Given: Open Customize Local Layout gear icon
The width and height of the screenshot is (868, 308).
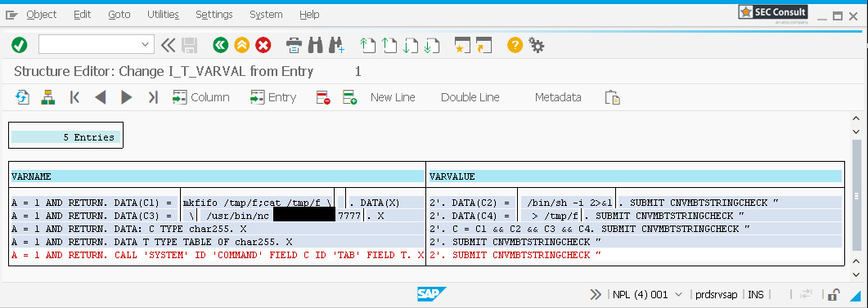Looking at the screenshot, I should point(537,46).
